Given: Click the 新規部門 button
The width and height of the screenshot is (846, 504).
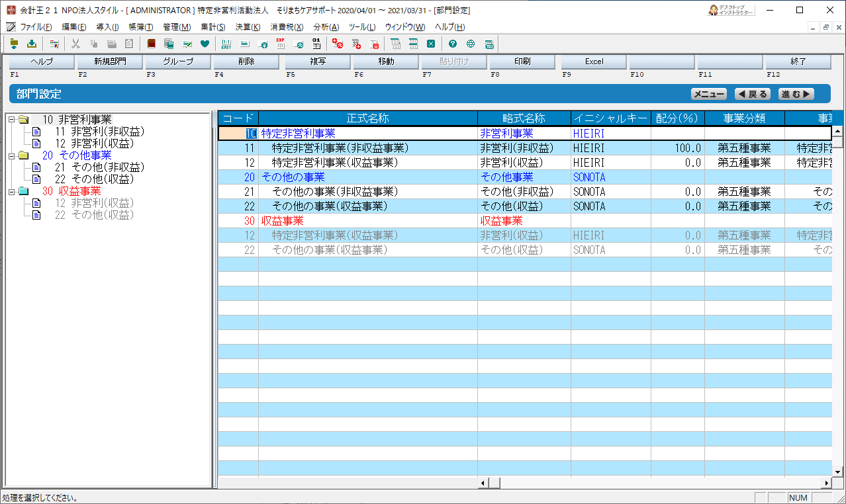Looking at the screenshot, I should 110,62.
